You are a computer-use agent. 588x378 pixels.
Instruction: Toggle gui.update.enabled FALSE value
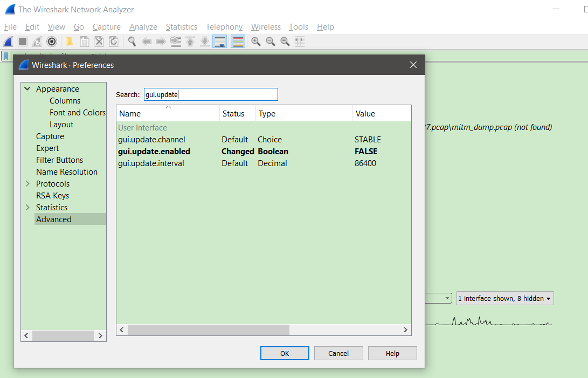[x=366, y=152]
